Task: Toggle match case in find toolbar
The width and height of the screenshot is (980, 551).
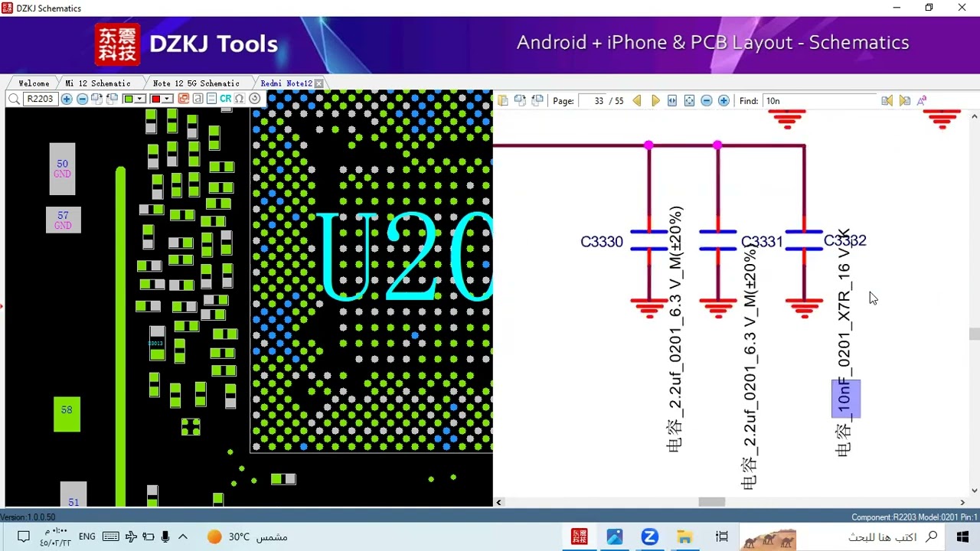Action: point(922,100)
